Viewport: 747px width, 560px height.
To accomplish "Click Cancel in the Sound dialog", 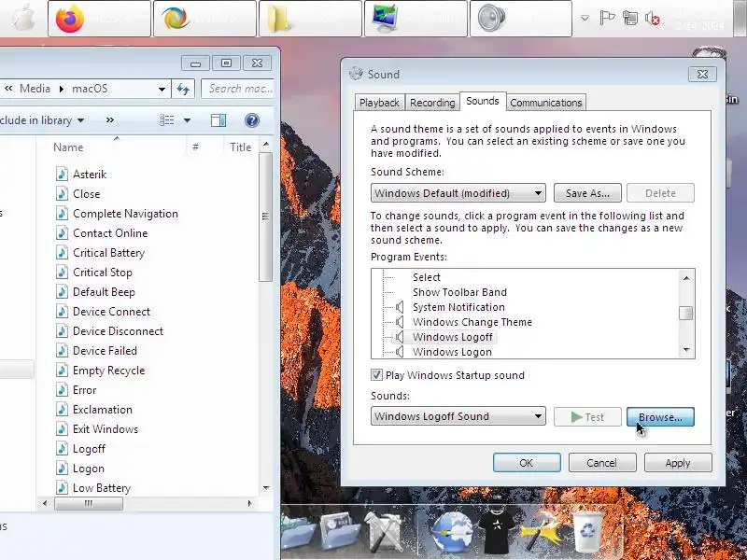I will pos(601,462).
